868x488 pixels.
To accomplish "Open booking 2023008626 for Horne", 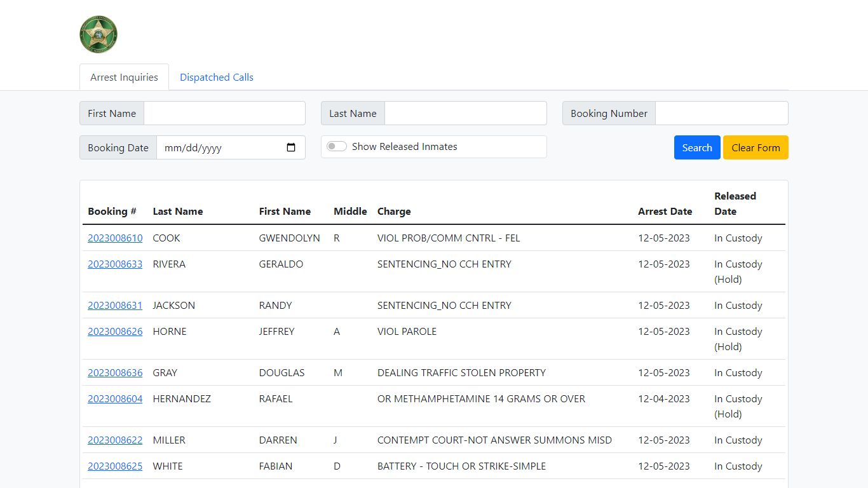I will 115,331.
